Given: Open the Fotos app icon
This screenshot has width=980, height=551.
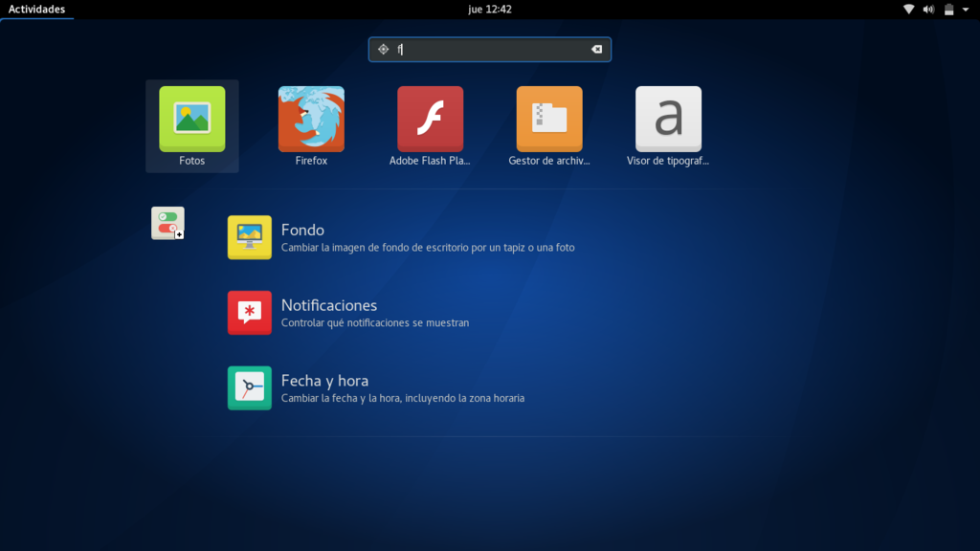Looking at the screenshot, I should point(191,119).
